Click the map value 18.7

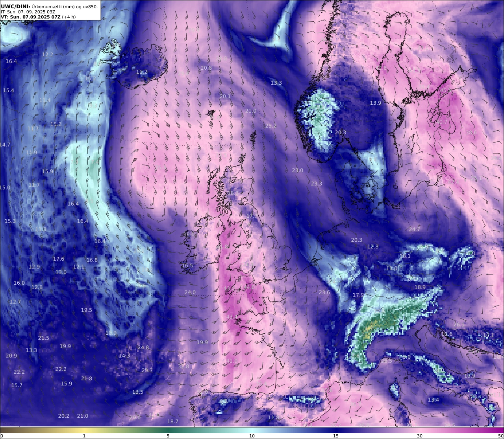173,422
